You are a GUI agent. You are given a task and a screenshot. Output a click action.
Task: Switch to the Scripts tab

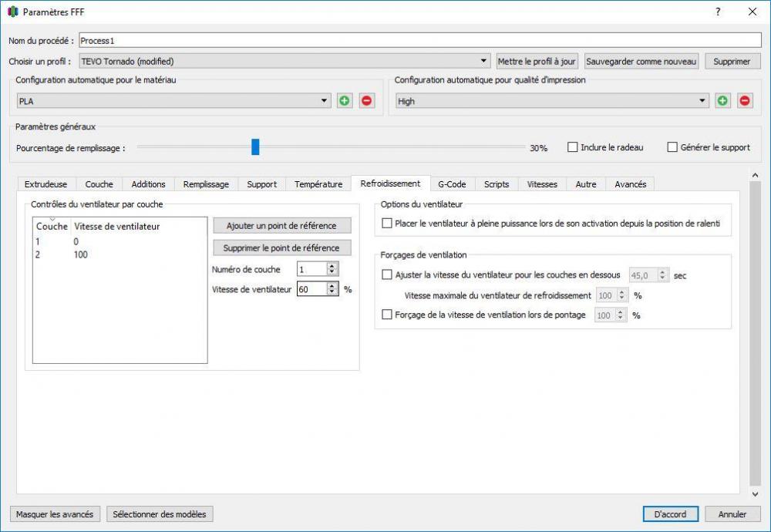pyautogui.click(x=496, y=184)
